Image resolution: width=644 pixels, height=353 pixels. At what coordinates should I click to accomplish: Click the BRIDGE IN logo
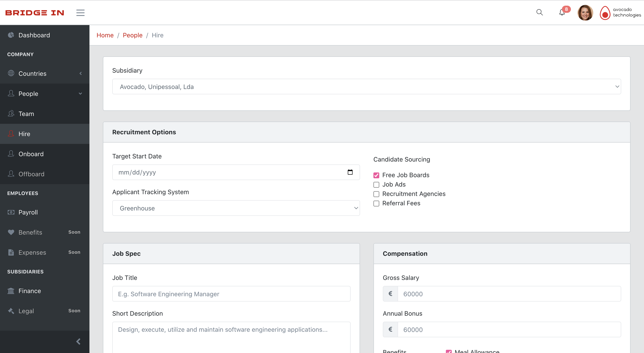pos(35,13)
